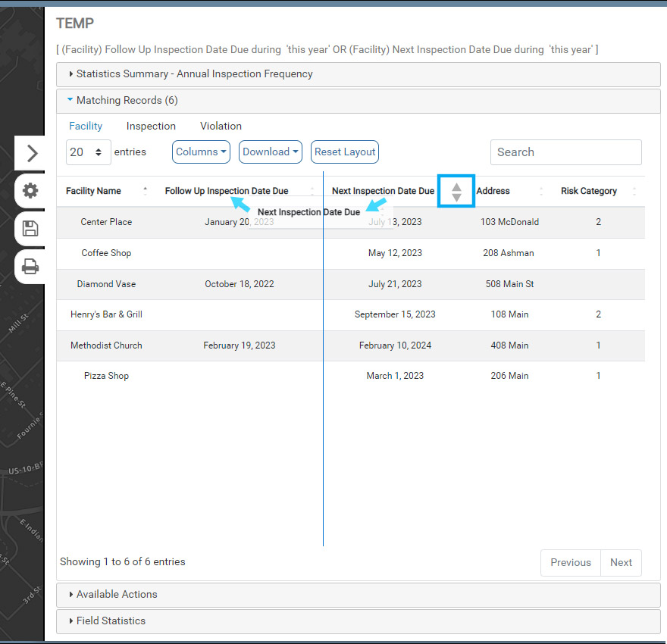This screenshot has width=667, height=644.
Task: Click the save floppy disk icon
Action: coord(30,229)
